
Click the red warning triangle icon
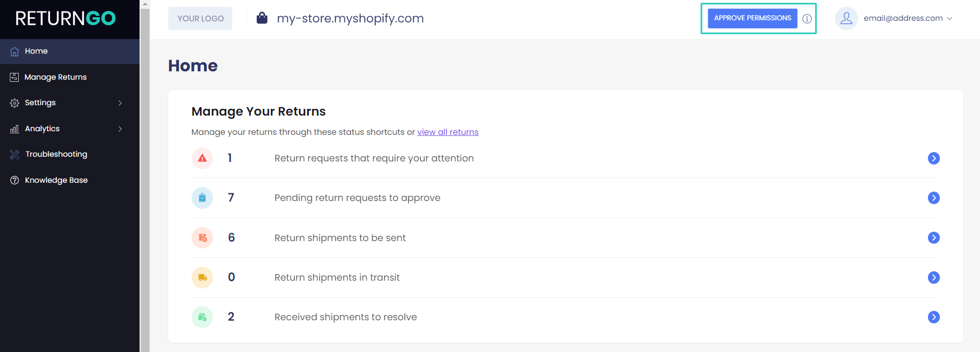pos(202,158)
